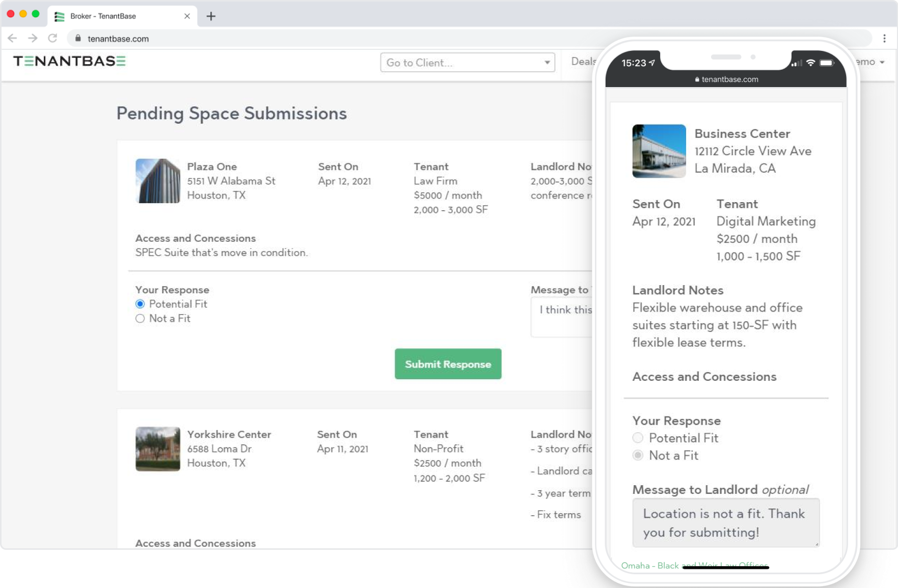Open the Plaza One building thumbnail
The width and height of the screenshot is (898, 588).
coord(158,181)
